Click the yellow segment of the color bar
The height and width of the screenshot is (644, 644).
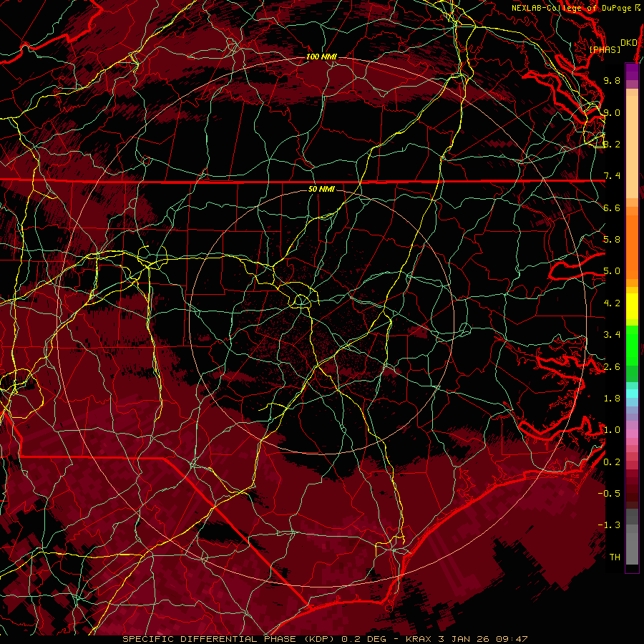tap(632, 306)
